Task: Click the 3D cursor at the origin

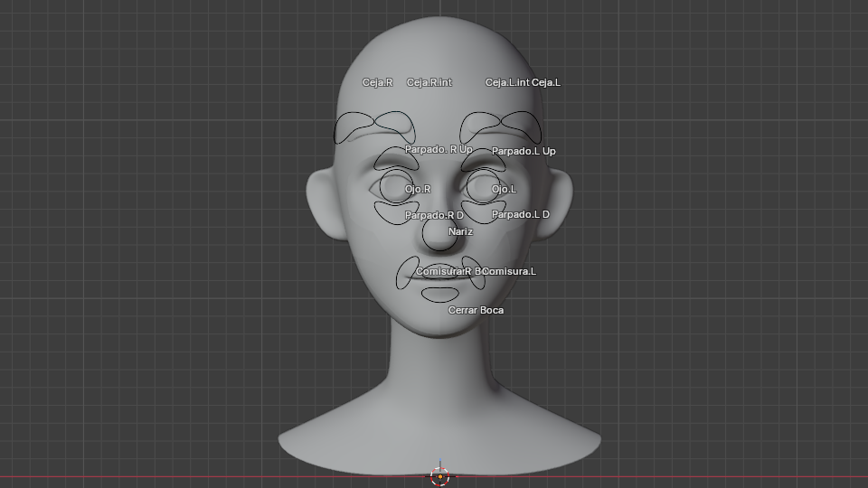Action: (440, 476)
